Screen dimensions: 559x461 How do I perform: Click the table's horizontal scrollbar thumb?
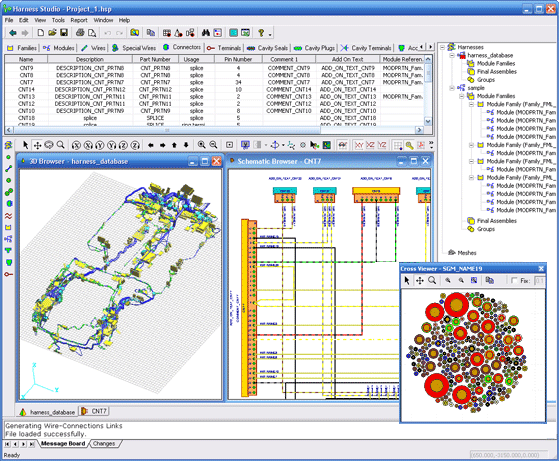point(167,130)
